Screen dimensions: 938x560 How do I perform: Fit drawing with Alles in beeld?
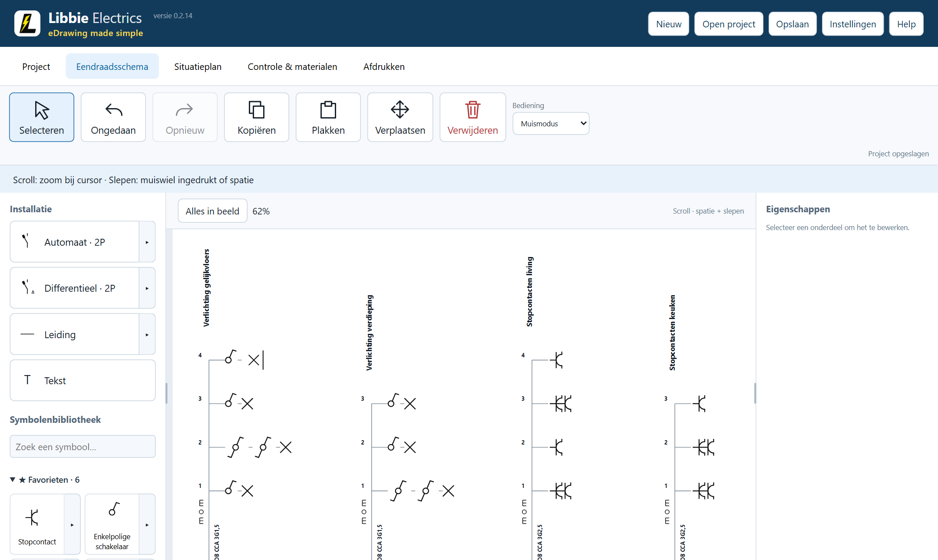point(212,211)
